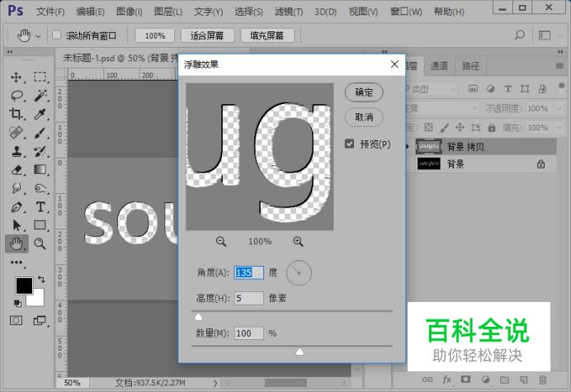Viewport: 571px width, 392px height.
Task: Select the Rectangle shape tool
Action: coord(40,225)
